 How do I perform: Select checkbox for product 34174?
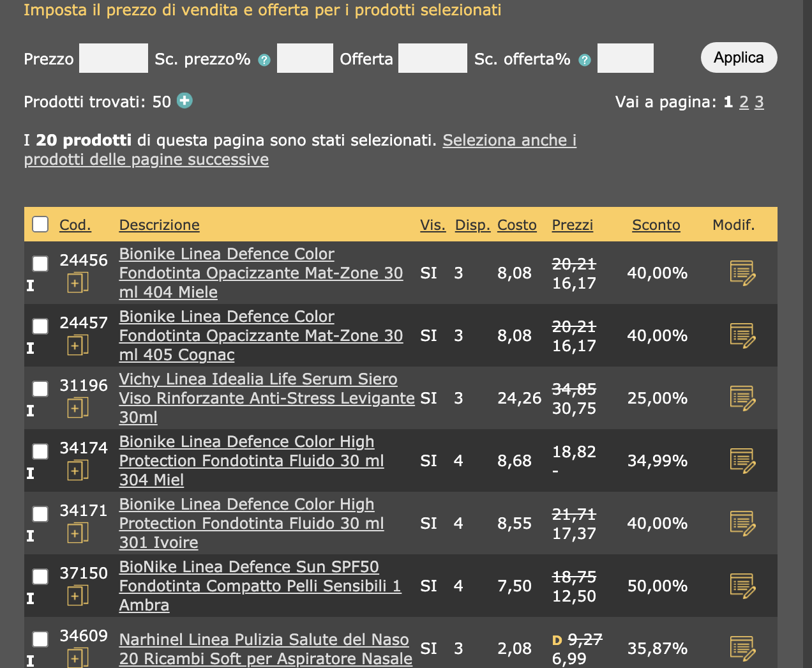click(x=40, y=451)
